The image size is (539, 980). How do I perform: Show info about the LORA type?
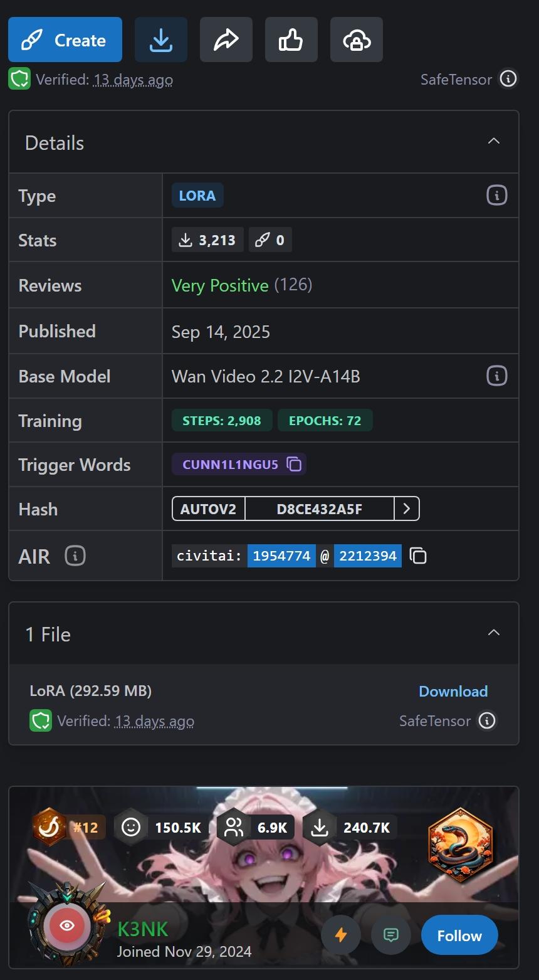(496, 195)
